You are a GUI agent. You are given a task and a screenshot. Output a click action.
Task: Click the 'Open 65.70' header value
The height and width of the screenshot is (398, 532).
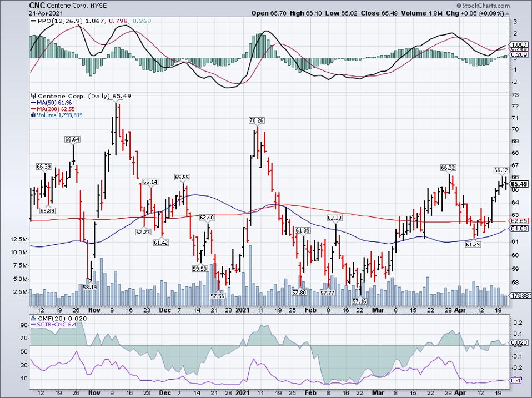[269, 13]
